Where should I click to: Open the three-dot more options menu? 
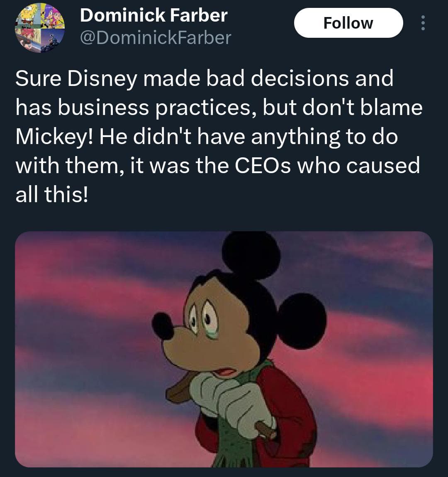click(423, 23)
